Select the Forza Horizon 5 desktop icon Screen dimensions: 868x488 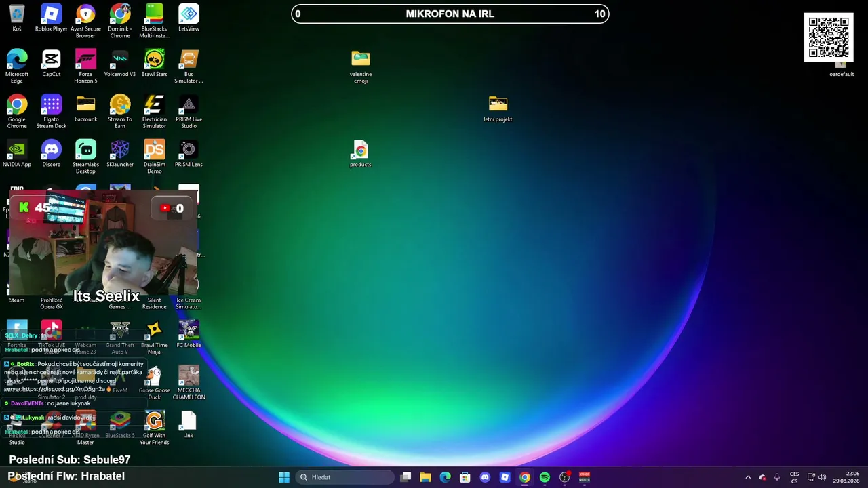pos(85,66)
